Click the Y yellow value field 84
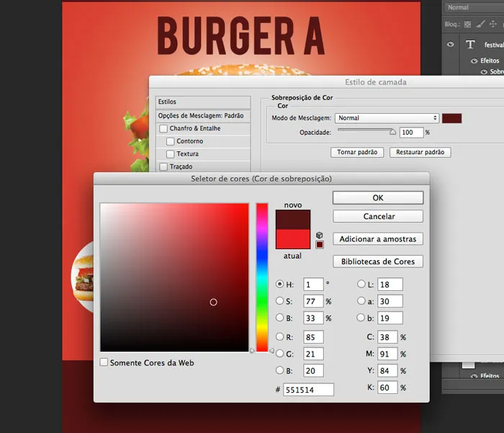This screenshot has height=433, width=504. point(387,370)
